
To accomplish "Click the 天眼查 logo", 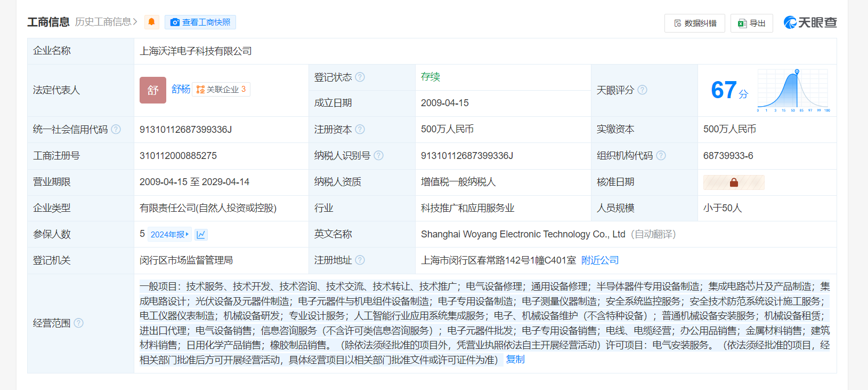I will pos(810,22).
